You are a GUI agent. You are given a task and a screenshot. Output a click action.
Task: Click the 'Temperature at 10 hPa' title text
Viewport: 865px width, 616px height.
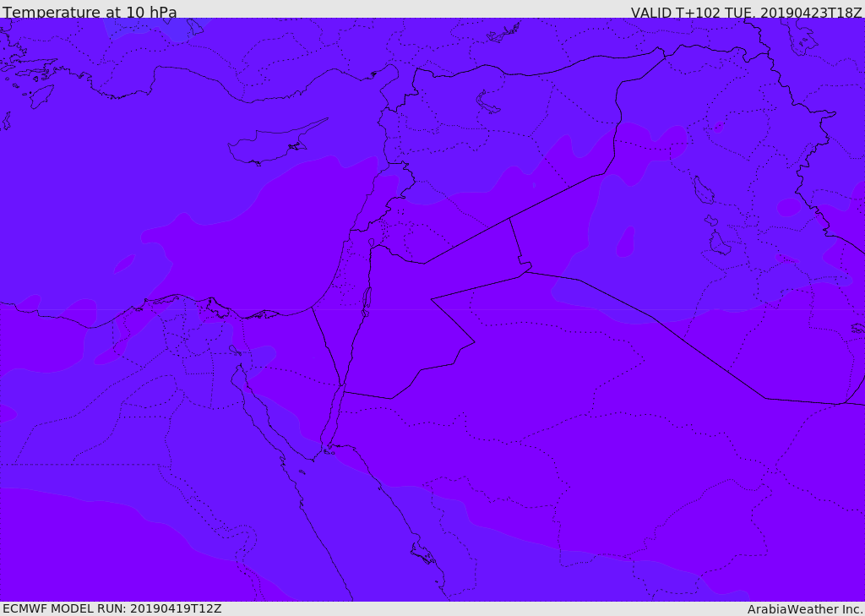pyautogui.click(x=90, y=12)
